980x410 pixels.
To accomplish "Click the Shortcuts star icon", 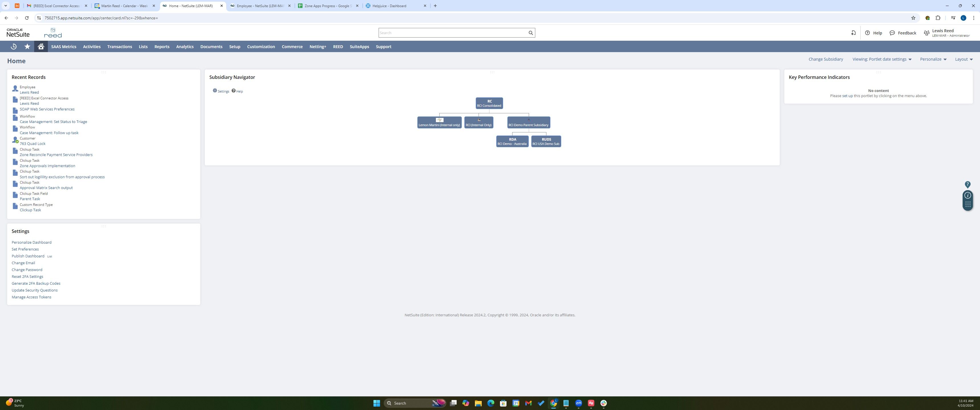I will pyautogui.click(x=27, y=46).
